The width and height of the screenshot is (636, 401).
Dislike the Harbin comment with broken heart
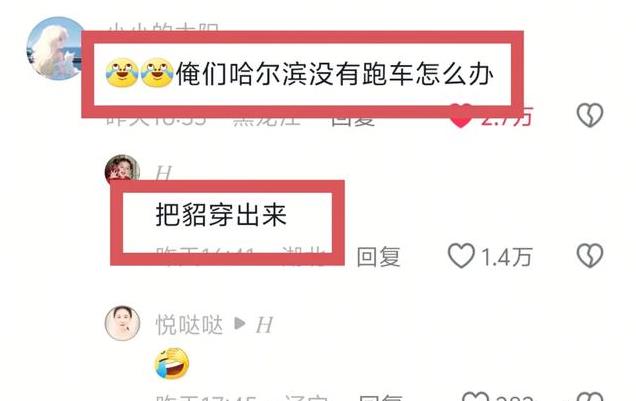point(590,115)
